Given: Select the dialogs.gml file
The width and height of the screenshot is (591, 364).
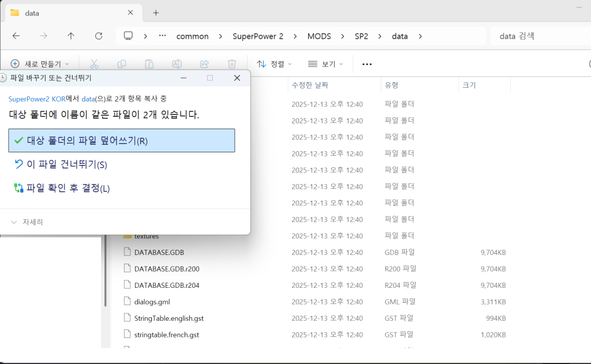Looking at the screenshot, I should tap(152, 302).
